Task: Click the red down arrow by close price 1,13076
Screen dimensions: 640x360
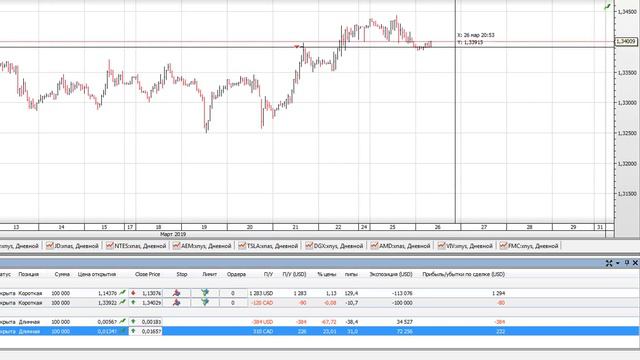Action: pyautogui.click(x=133, y=293)
